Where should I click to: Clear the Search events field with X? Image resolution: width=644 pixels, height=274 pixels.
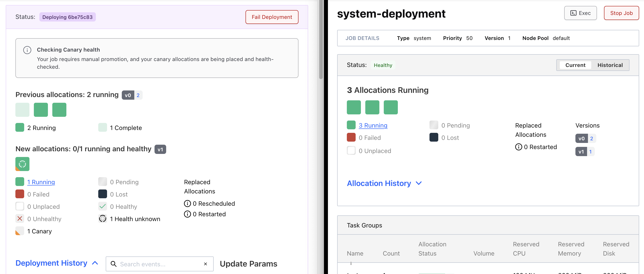point(206,264)
